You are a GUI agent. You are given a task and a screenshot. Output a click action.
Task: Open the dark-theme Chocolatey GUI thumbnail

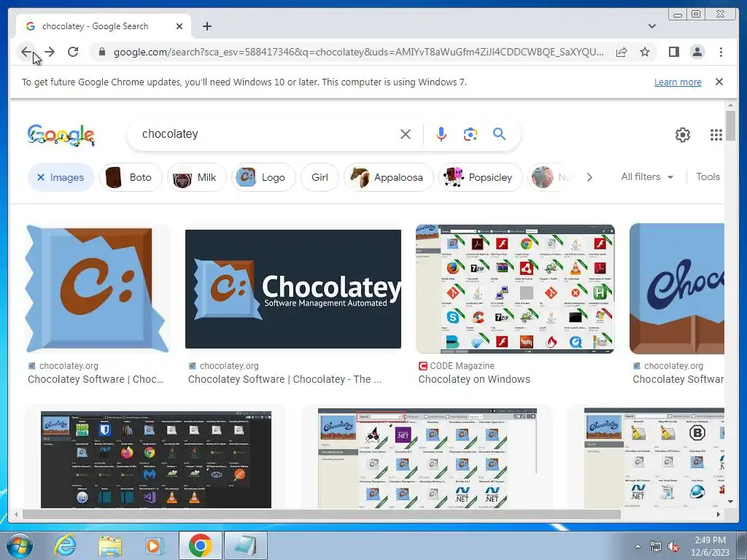pyautogui.click(x=156, y=459)
